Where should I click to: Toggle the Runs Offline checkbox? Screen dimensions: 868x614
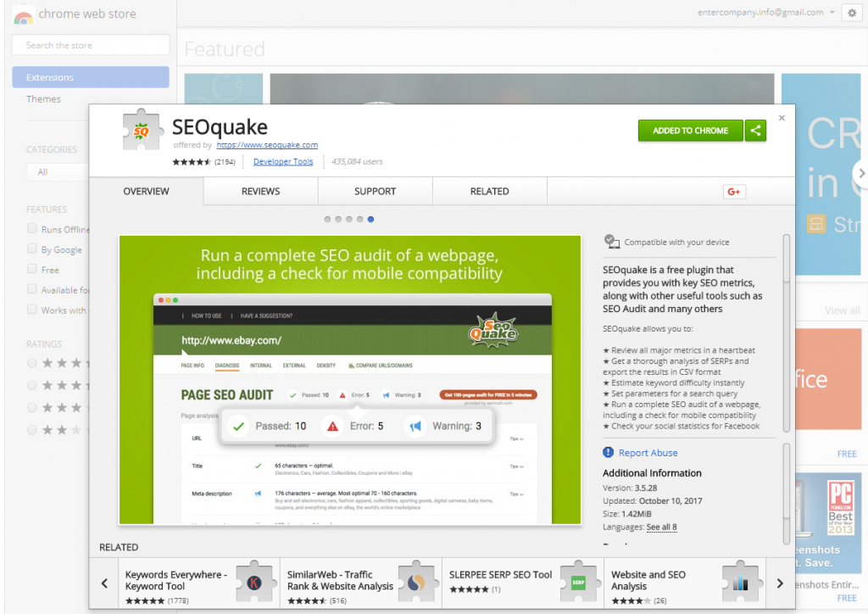[x=32, y=229]
